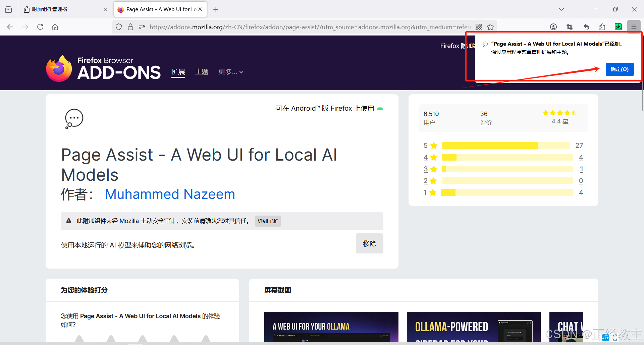Open site permissions icon in address bar

click(142, 27)
